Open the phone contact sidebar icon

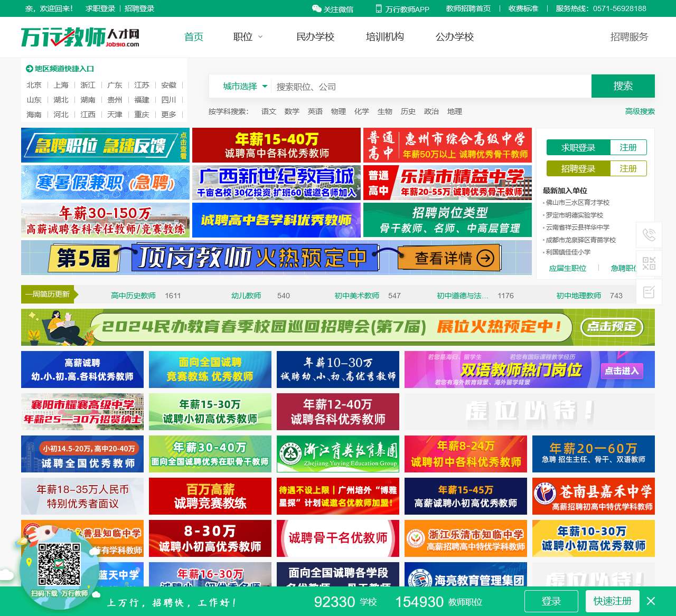pyautogui.click(x=649, y=235)
